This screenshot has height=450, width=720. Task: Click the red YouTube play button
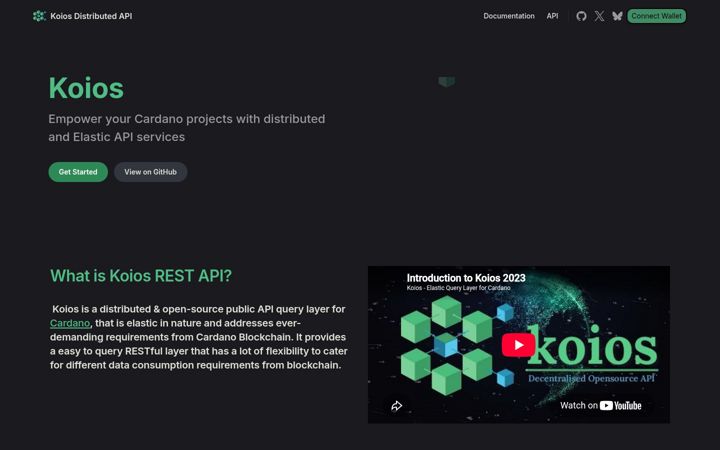(x=518, y=344)
